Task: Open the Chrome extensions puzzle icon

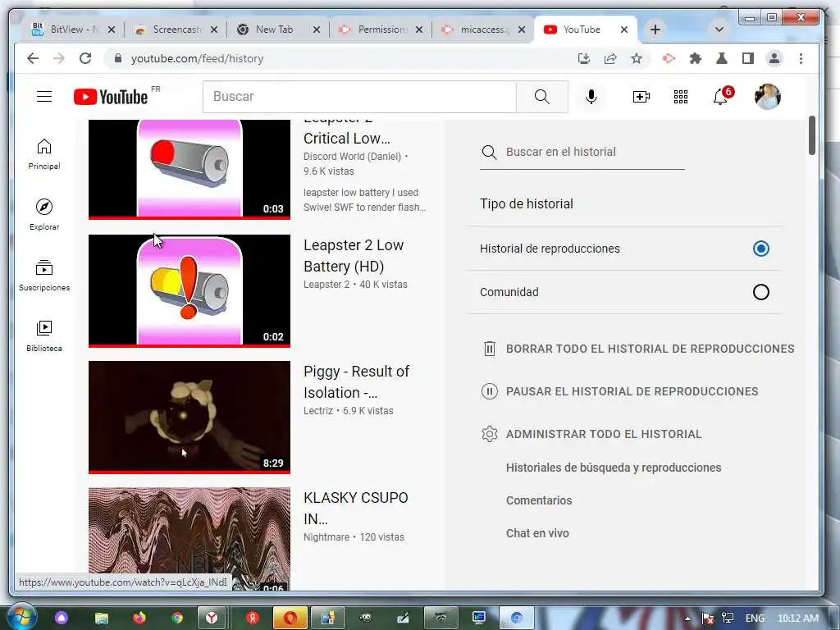Action: click(x=696, y=58)
